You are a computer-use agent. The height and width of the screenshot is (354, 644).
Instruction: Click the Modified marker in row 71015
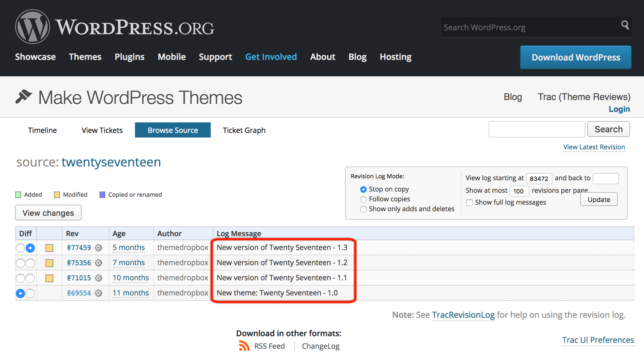[x=49, y=278]
